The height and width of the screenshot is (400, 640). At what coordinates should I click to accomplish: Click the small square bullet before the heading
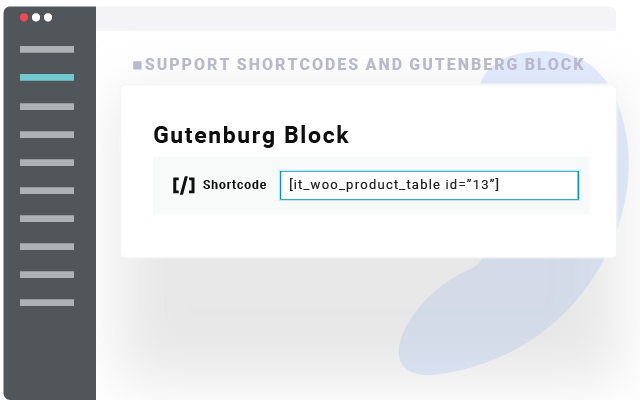[137, 65]
